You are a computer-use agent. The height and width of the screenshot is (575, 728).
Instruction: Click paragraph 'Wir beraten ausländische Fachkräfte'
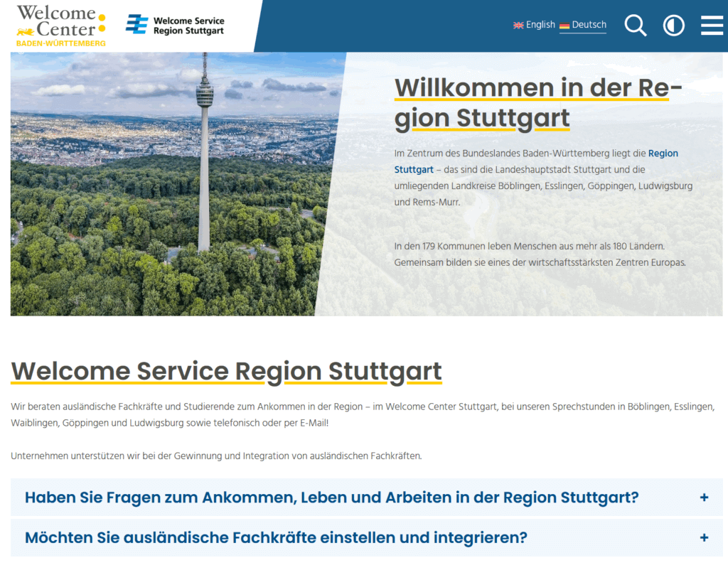click(363, 415)
